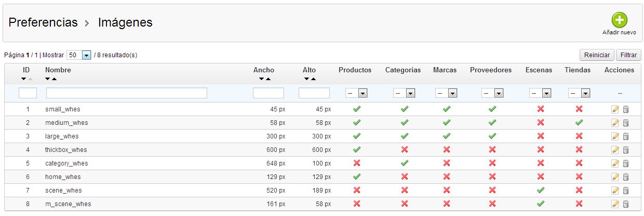Sort ID column descending arrow
This screenshot has height=216, width=644.
click(x=24, y=79)
